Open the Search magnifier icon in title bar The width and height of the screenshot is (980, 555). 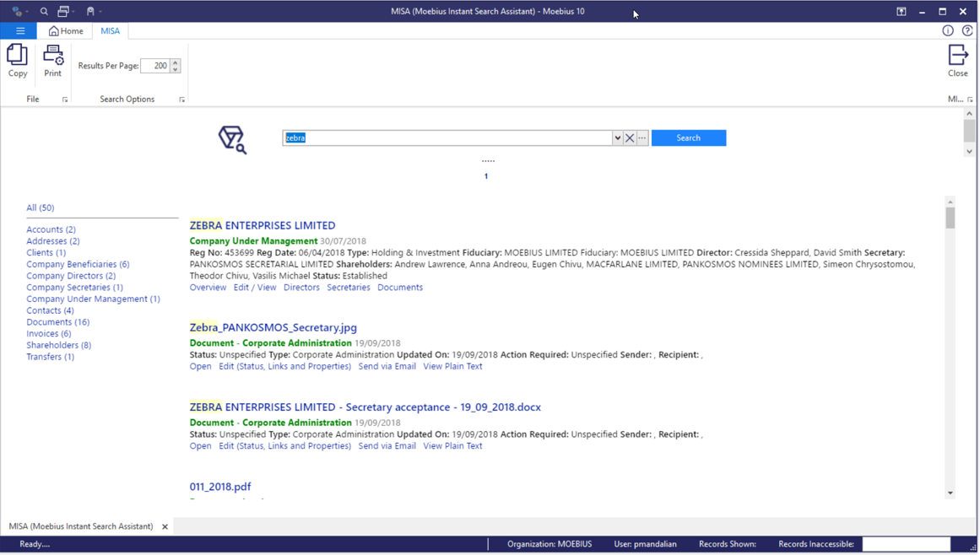(x=43, y=11)
